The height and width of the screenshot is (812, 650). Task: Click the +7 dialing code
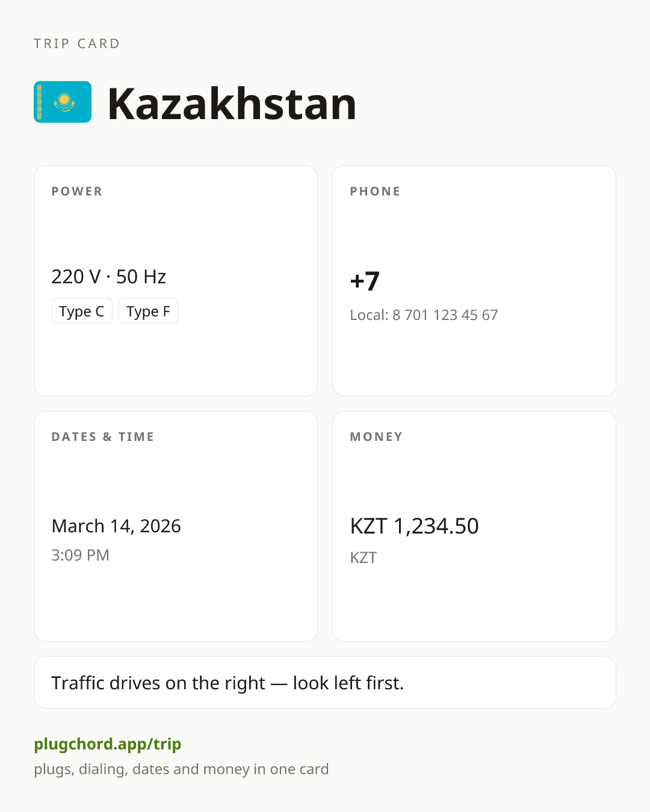pos(365,281)
